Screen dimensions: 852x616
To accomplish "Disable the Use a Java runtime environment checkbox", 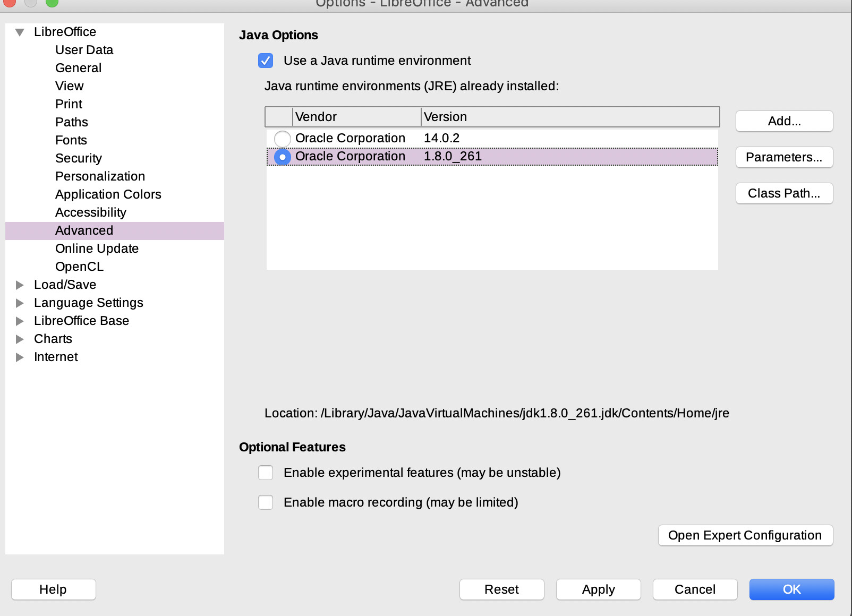I will (x=266, y=61).
